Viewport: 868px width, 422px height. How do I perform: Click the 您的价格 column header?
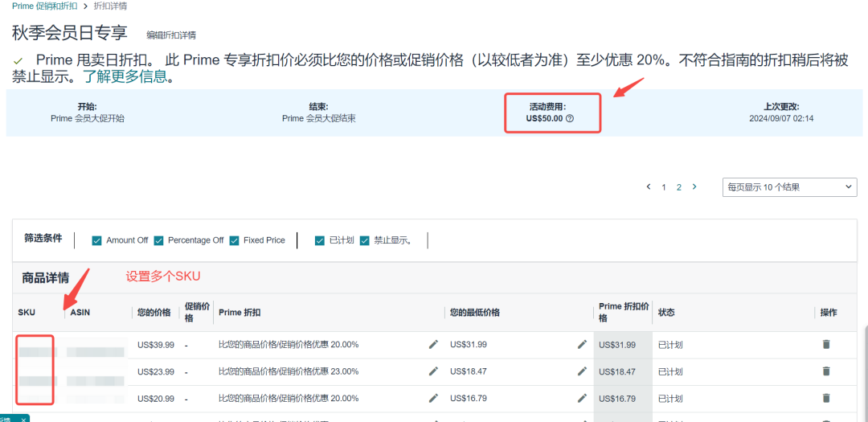154,313
